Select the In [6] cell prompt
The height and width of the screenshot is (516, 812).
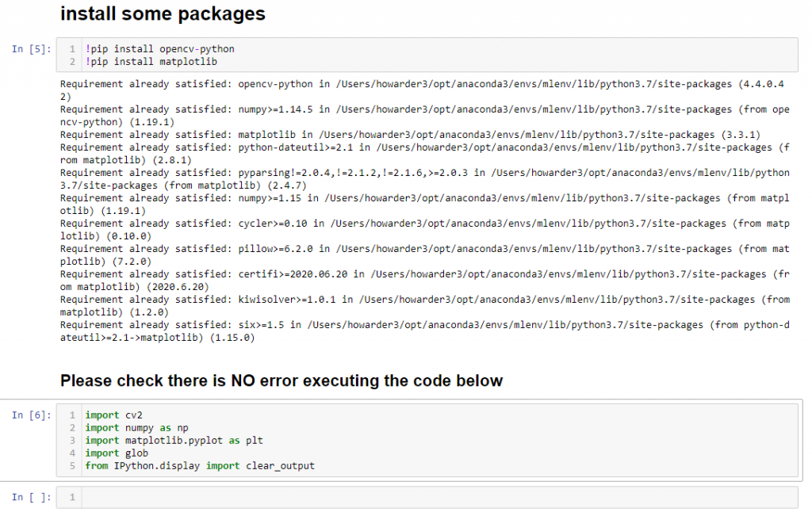(x=32, y=415)
